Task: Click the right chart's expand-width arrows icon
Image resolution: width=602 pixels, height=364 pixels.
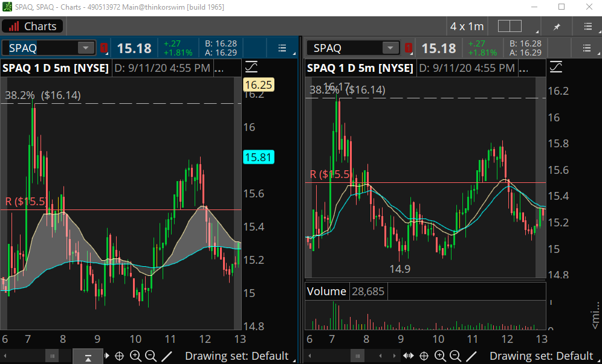Action: click(409, 356)
